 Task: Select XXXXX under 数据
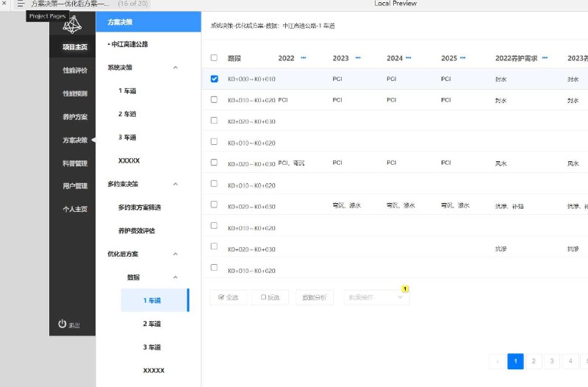[x=154, y=371]
